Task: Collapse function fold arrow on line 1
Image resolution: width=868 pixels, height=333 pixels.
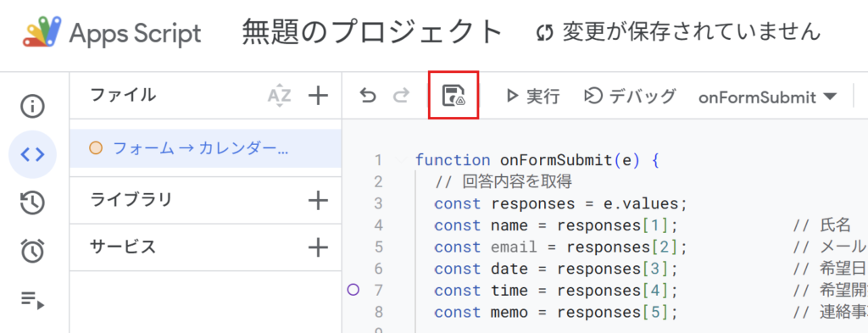Action: tap(401, 160)
